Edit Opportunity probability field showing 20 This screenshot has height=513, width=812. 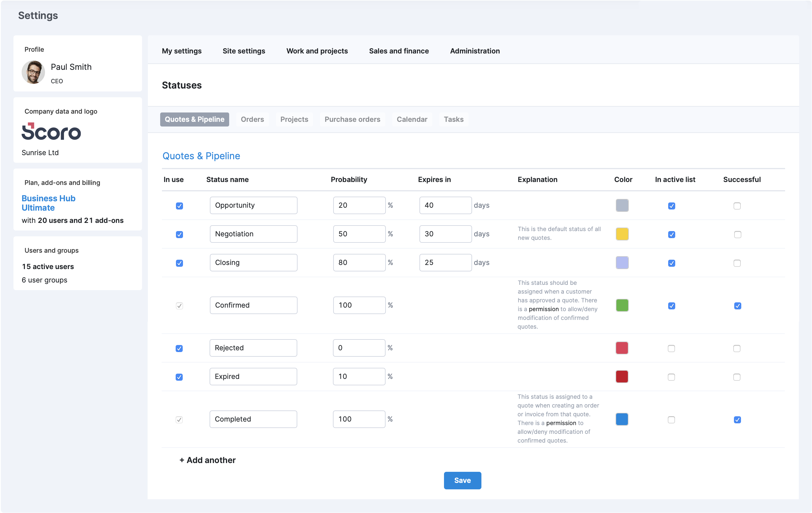click(x=359, y=205)
